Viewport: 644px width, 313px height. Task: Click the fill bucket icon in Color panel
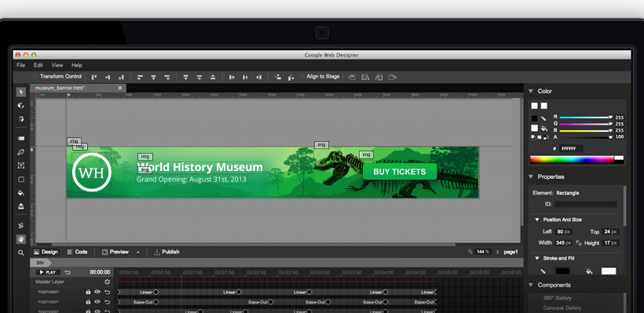543,128
